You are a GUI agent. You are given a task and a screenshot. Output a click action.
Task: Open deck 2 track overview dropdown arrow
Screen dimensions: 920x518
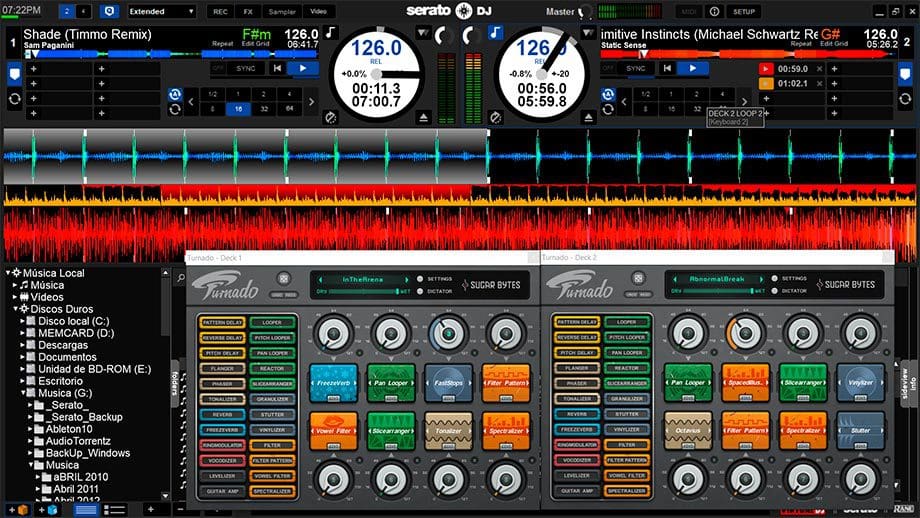pyautogui.click(x=588, y=33)
